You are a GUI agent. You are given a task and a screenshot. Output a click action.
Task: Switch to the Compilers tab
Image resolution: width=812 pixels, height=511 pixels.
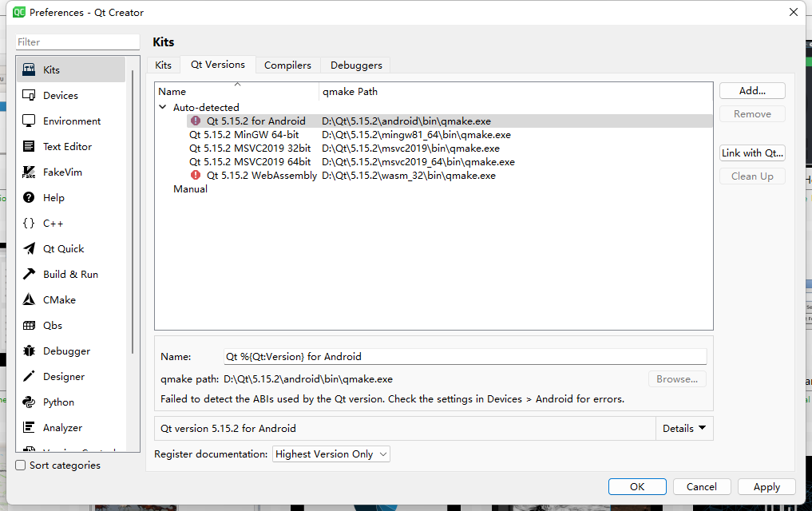point(287,65)
